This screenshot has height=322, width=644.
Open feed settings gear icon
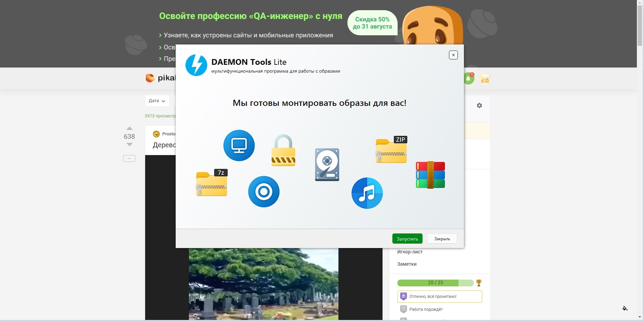[x=479, y=106]
